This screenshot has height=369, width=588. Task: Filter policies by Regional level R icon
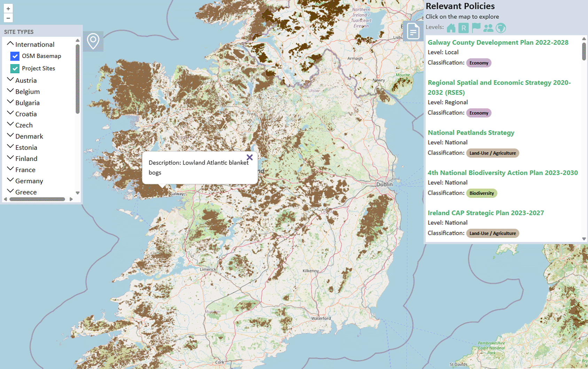(463, 28)
